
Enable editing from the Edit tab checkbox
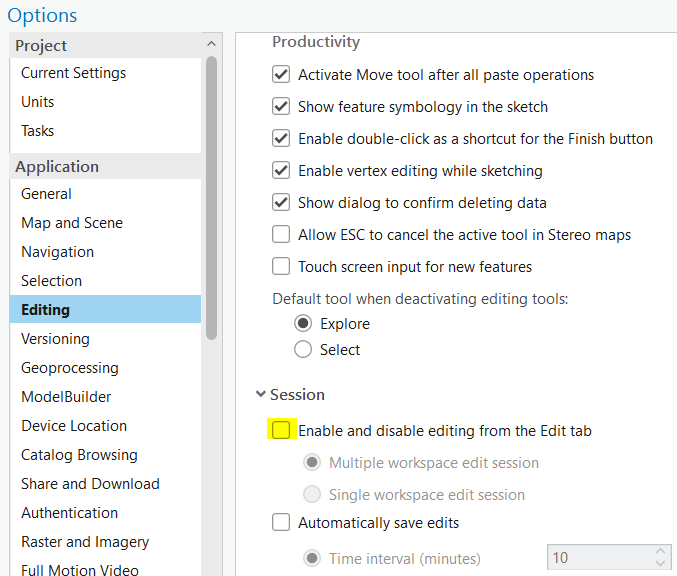tap(281, 431)
